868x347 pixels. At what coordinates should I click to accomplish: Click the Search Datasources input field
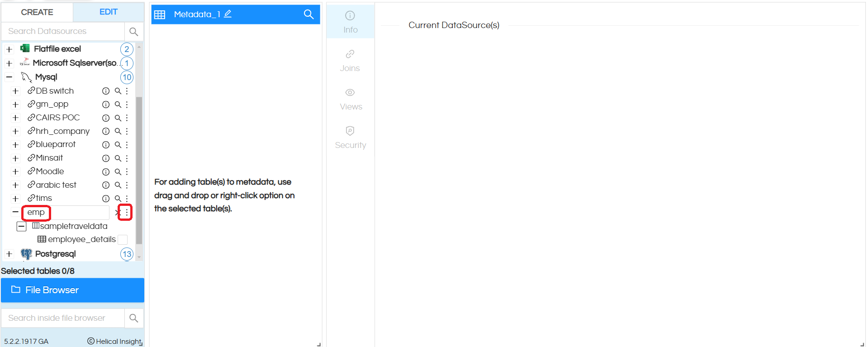pos(63,31)
